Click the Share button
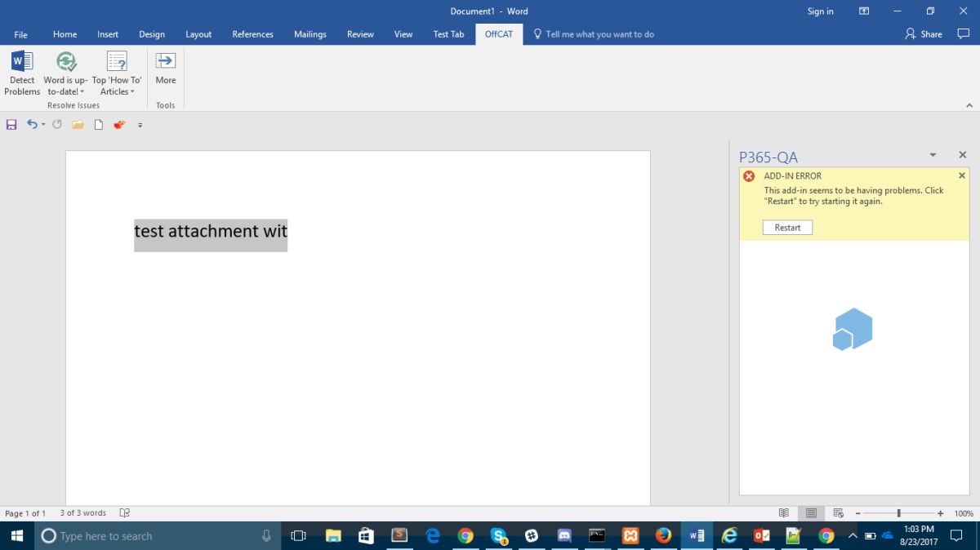The width and height of the screenshot is (980, 550). click(924, 34)
